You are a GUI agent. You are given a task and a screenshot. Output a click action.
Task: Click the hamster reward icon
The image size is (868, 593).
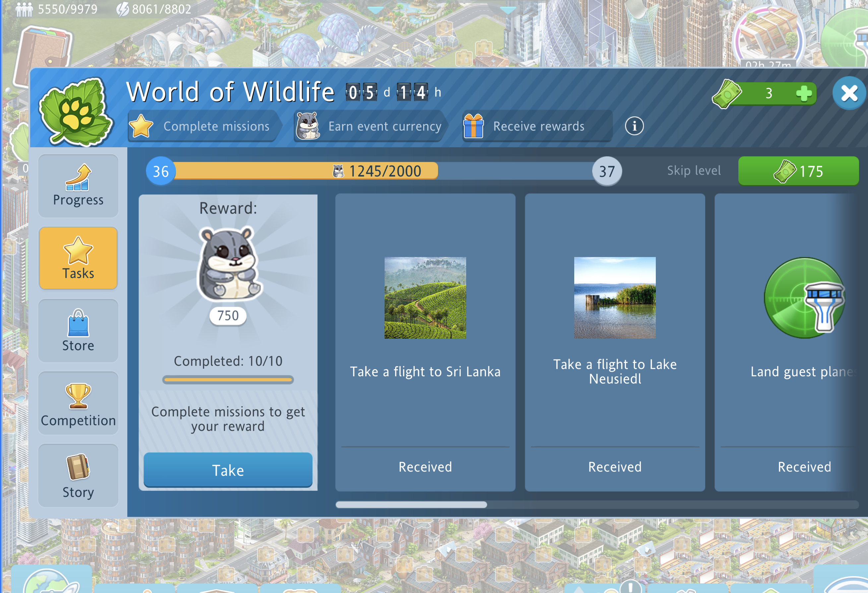[228, 264]
